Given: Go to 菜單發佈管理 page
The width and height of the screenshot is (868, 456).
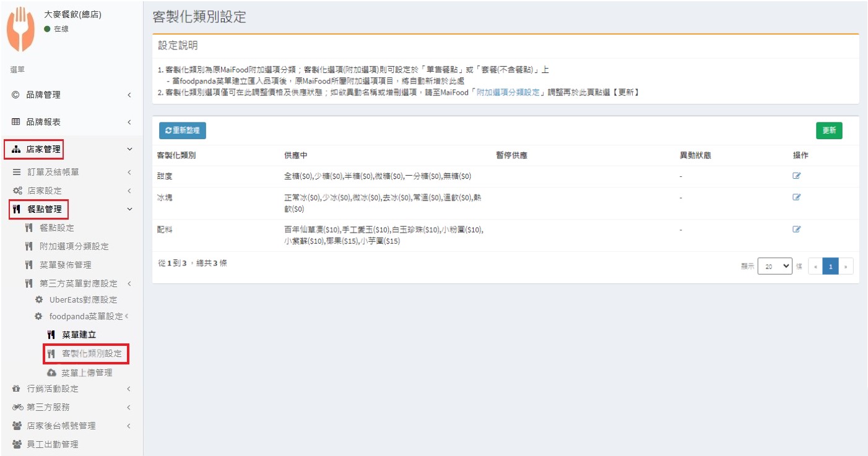Looking at the screenshot, I should point(65,265).
